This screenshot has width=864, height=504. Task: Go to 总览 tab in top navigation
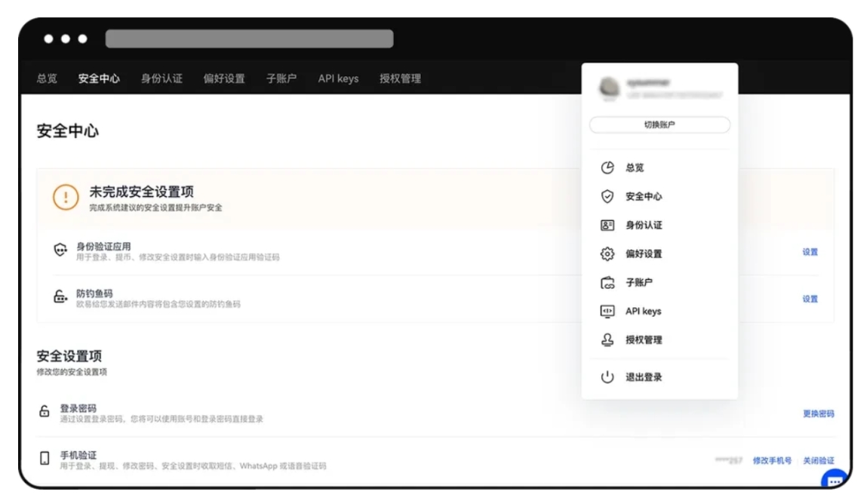(47, 78)
